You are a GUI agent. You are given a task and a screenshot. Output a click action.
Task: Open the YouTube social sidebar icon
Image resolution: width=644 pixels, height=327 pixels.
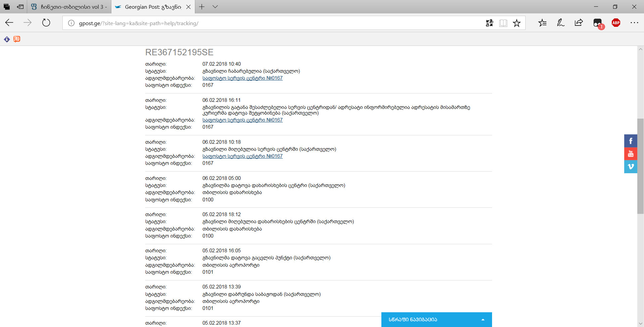(631, 154)
